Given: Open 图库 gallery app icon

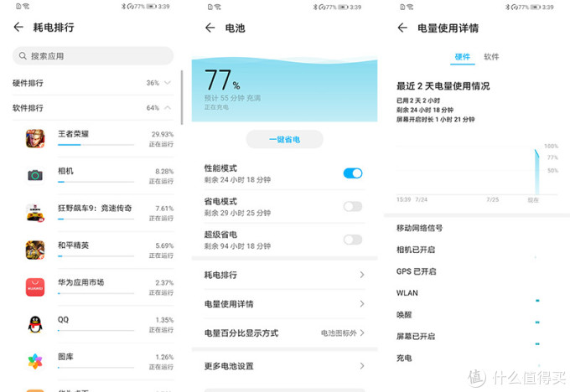Looking at the screenshot, I should click(35, 362).
